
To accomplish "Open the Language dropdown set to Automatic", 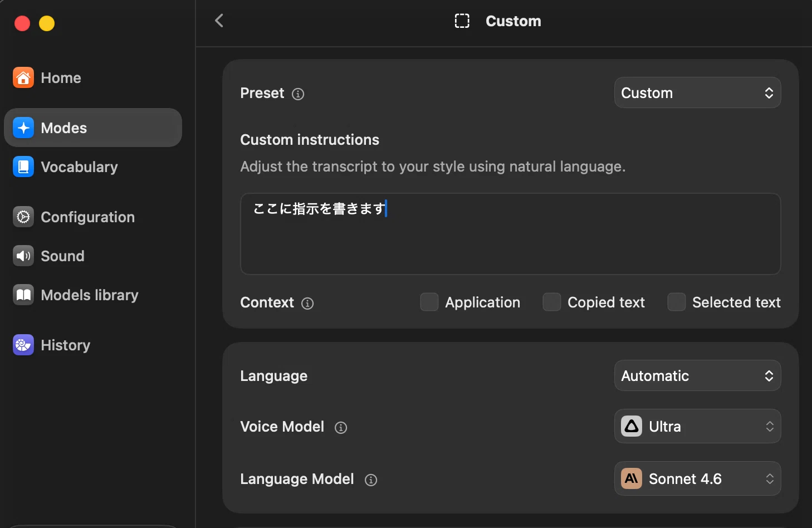I will coord(697,376).
